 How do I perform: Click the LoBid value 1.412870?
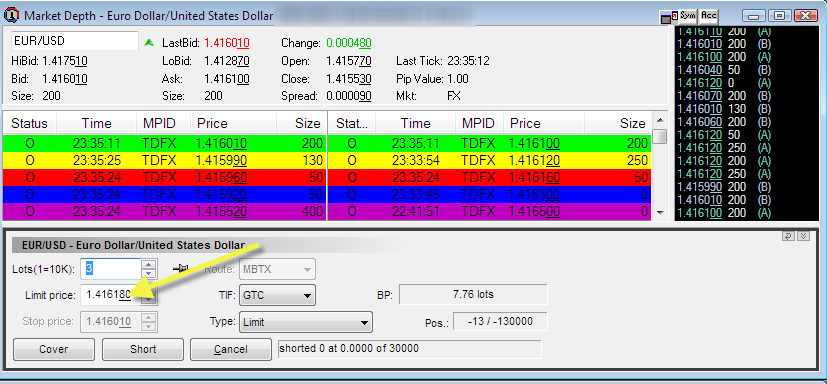pos(227,61)
